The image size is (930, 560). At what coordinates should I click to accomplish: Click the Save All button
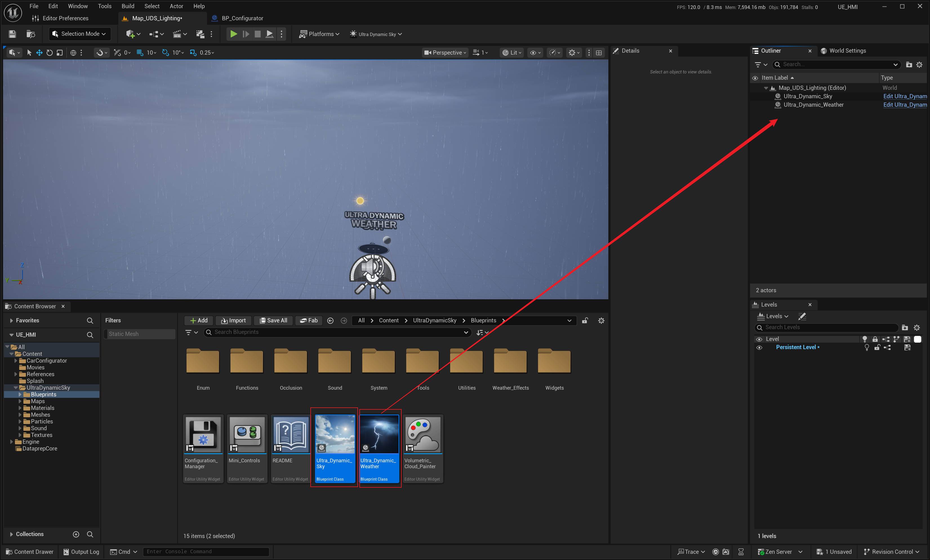tap(273, 320)
